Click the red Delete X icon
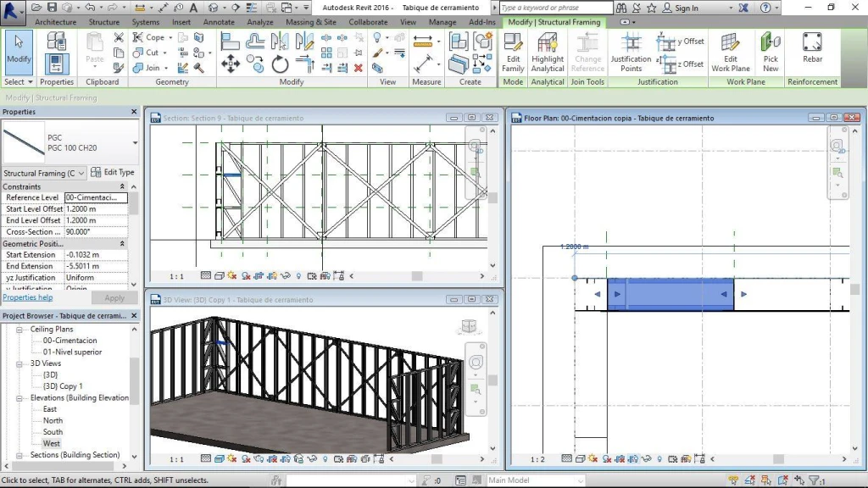This screenshot has height=488, width=868. point(359,68)
